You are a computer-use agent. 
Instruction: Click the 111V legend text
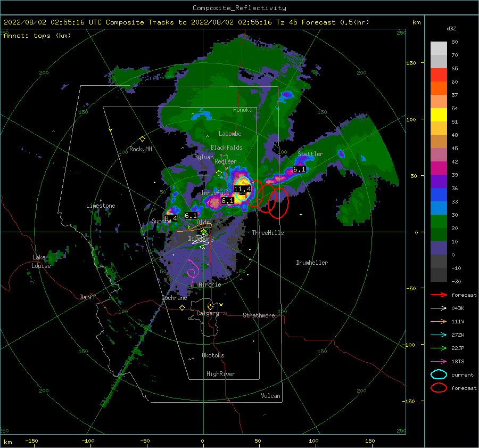tap(458, 321)
